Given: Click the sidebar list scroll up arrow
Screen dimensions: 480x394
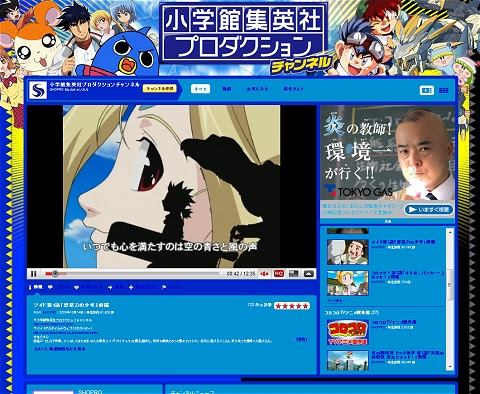Looking at the screenshot, I should click(x=450, y=231).
